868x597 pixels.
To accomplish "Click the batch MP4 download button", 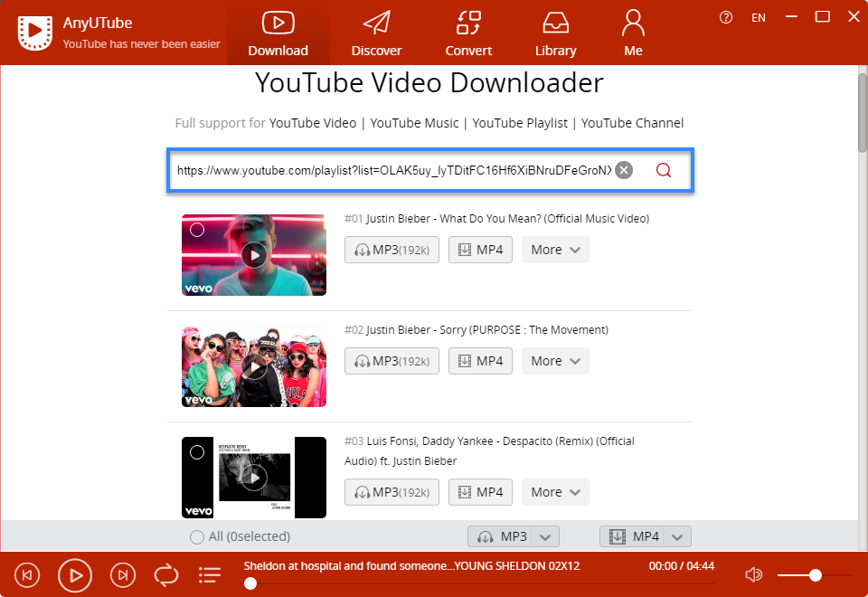I will 632,536.
